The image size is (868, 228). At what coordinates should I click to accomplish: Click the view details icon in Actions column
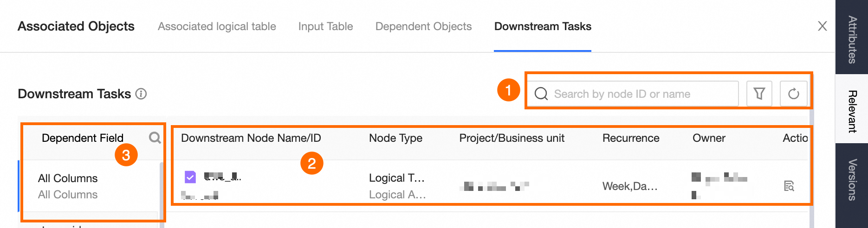click(x=789, y=186)
